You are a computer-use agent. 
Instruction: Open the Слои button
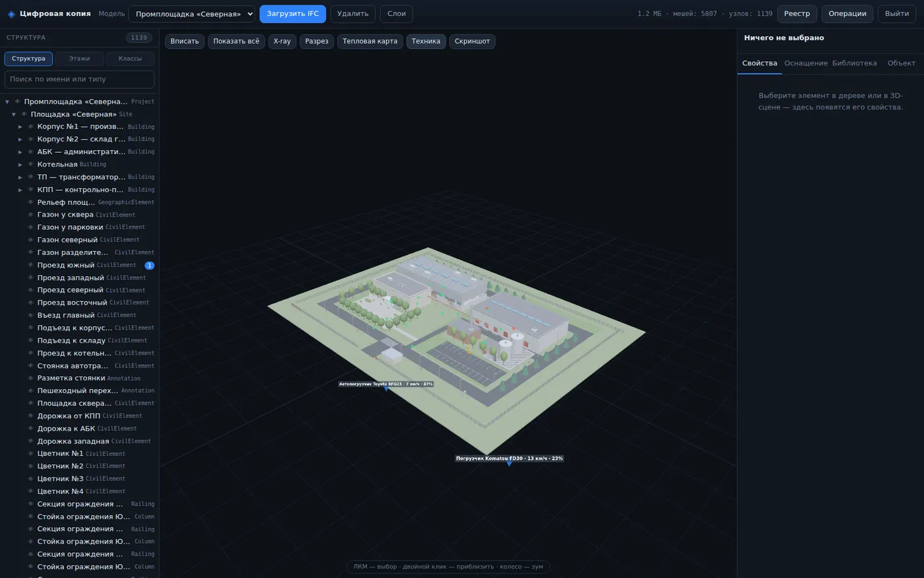(397, 14)
